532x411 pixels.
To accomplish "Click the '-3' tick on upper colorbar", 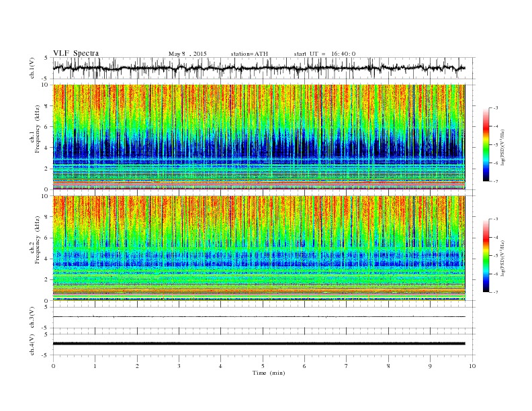I will coord(495,108).
